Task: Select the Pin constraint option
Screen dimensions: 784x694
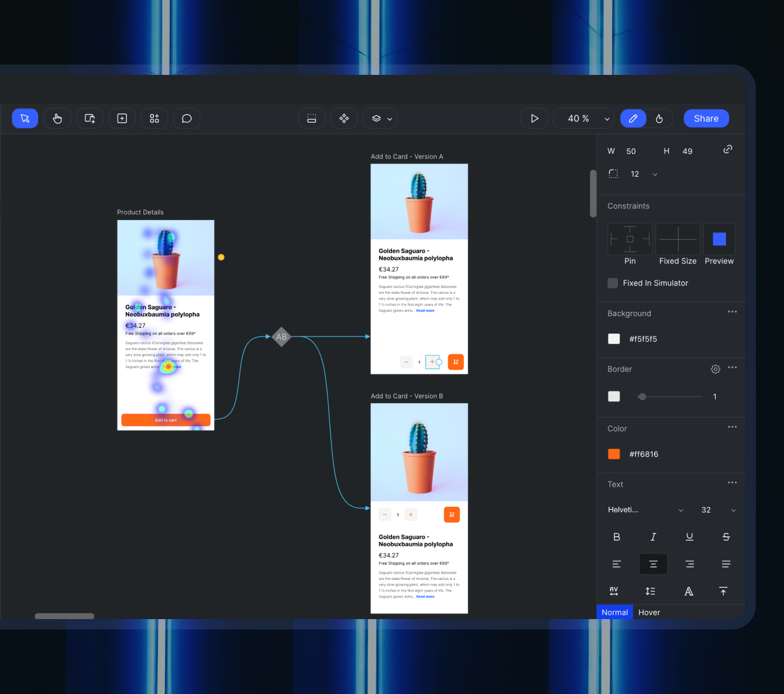Action: coord(630,239)
